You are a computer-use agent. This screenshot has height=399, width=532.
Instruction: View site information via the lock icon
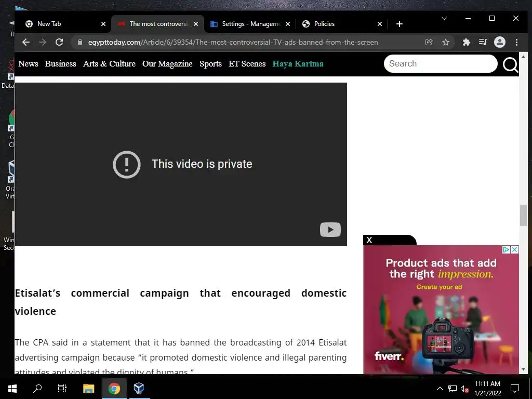80,42
